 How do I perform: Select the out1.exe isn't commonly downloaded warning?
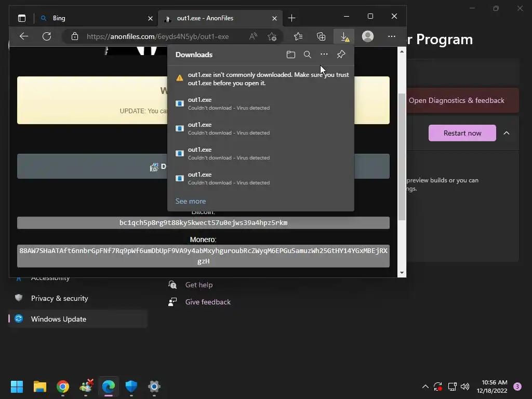tap(261, 79)
